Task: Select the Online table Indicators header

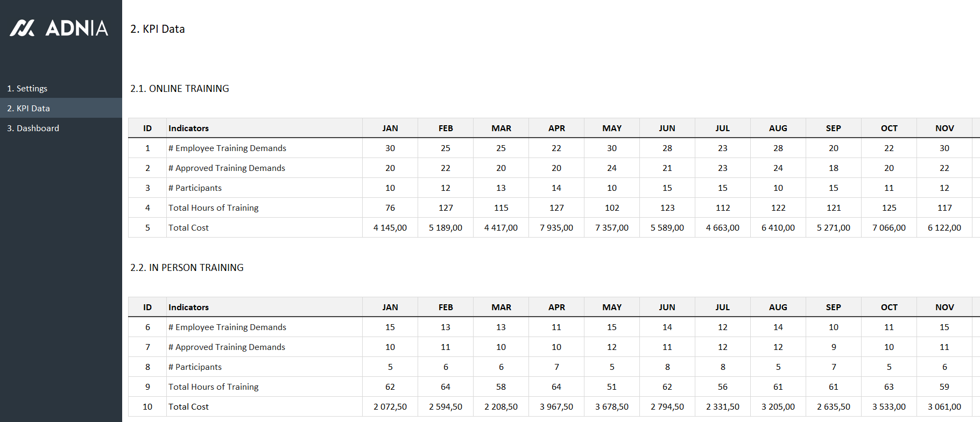Action: (188, 128)
